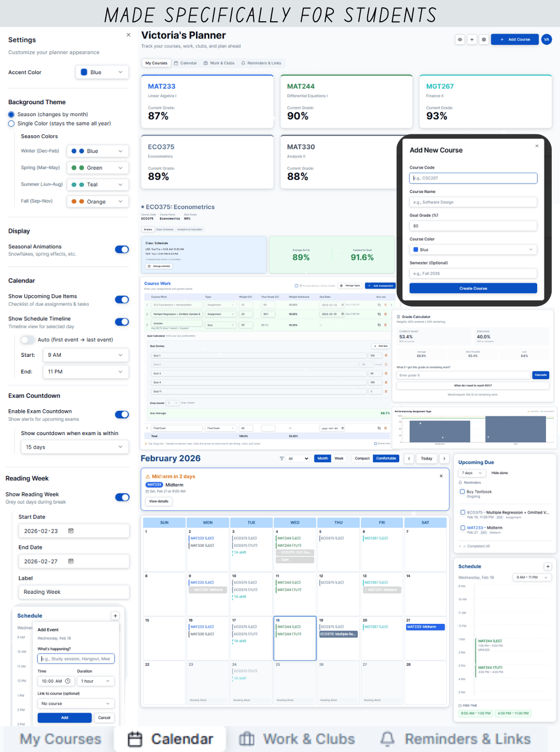Toggle Show Upcoming Due Items switch
This screenshot has height=752, width=560.
[122, 299]
